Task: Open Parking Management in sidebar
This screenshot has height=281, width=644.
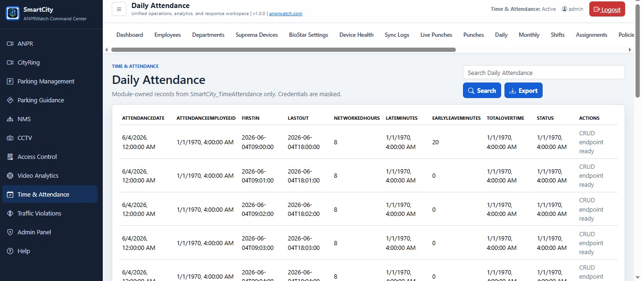Action: click(50, 81)
